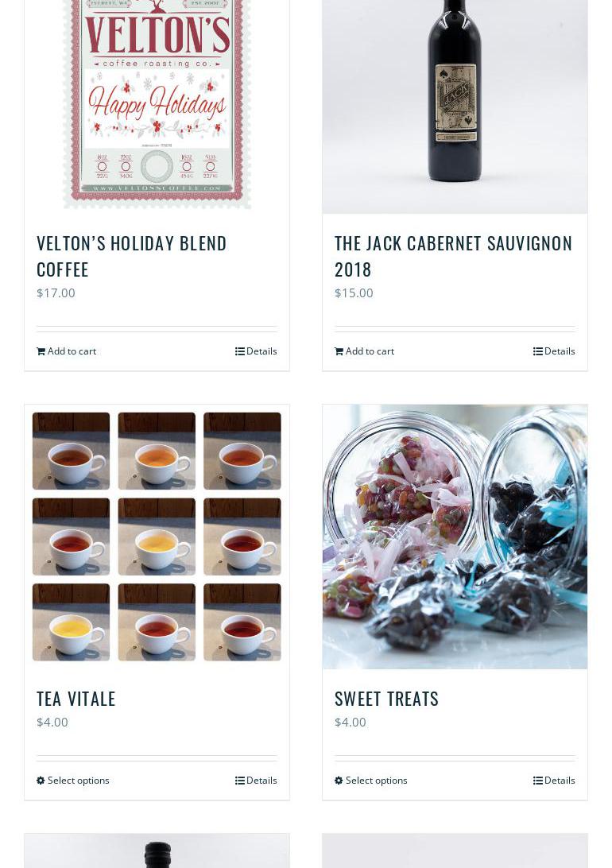Click cart icon for The Jack Cabernet Sauvignon
612x868 pixels.
click(339, 351)
